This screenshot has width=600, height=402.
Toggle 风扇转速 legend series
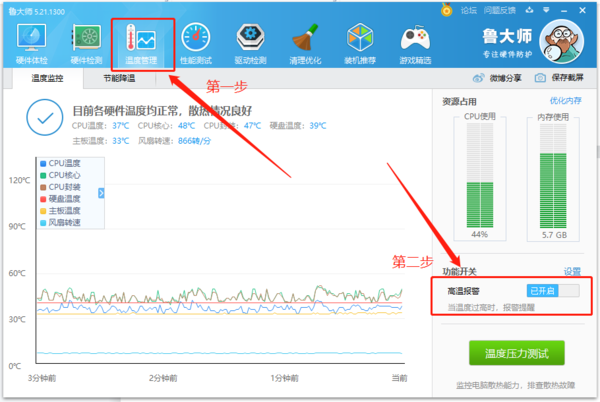point(60,223)
